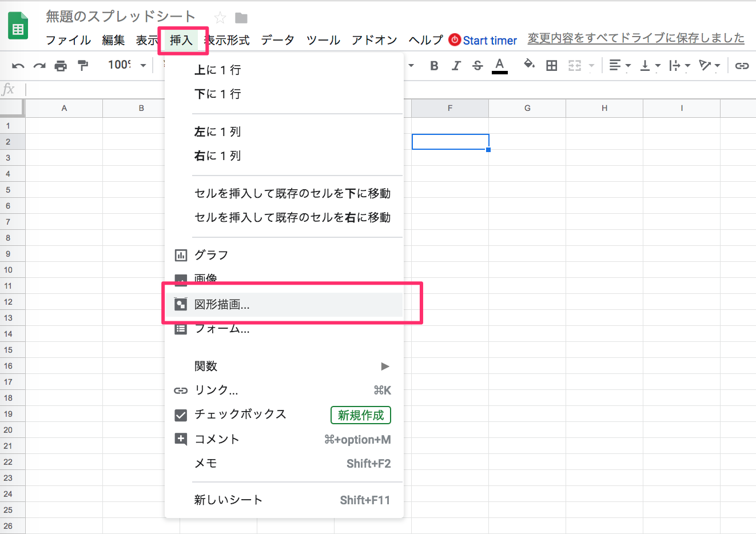
Task: Expand the 関数 submenu arrow
Action: pyautogui.click(x=385, y=366)
